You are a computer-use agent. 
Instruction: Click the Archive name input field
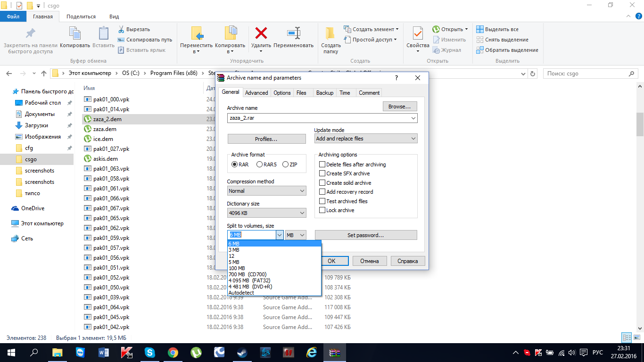(318, 118)
